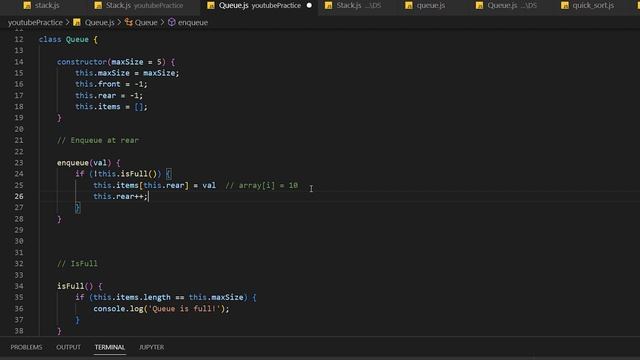Click console.log 'Queue is full!' line
This screenshot has width=640, height=360.
tap(161, 309)
